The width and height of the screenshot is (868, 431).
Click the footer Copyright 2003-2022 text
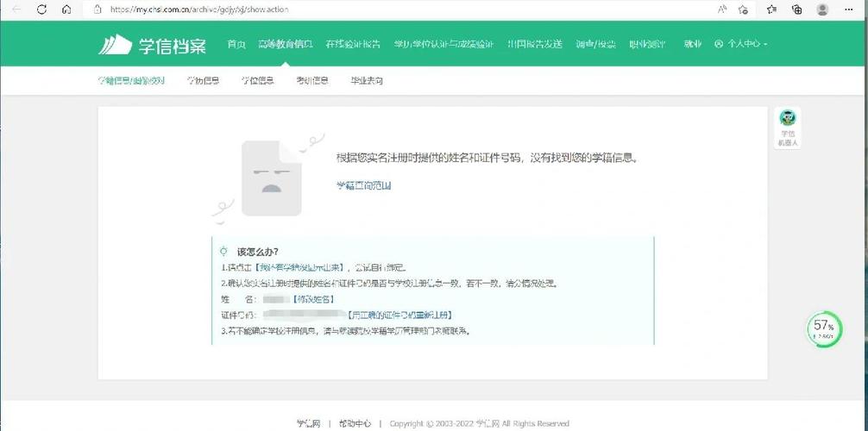(x=480, y=424)
